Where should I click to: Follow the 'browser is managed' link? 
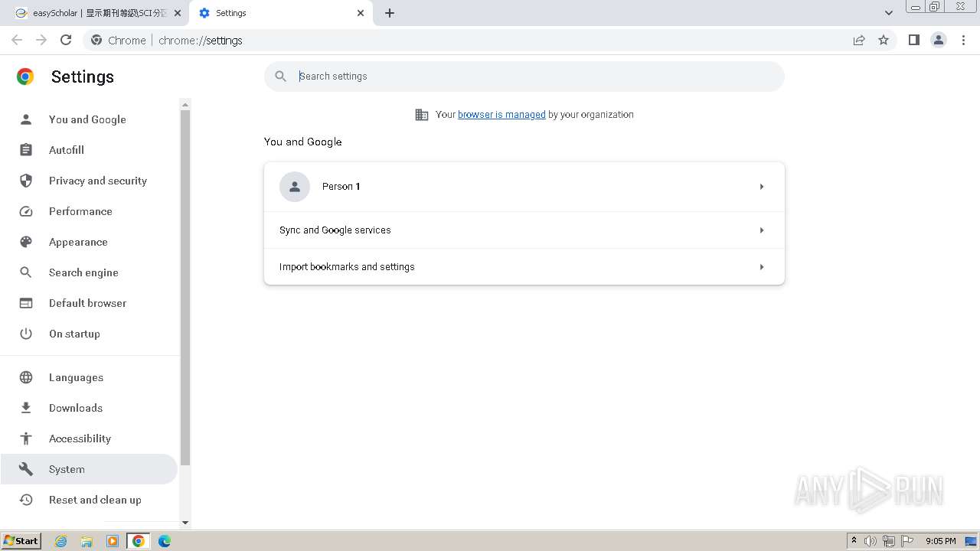click(x=501, y=115)
